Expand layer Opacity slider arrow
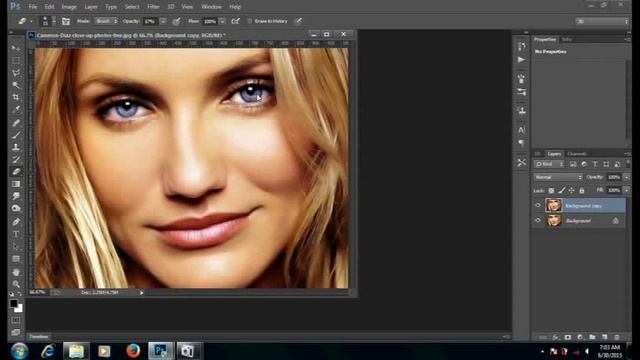The width and height of the screenshot is (640, 360). pos(627,177)
